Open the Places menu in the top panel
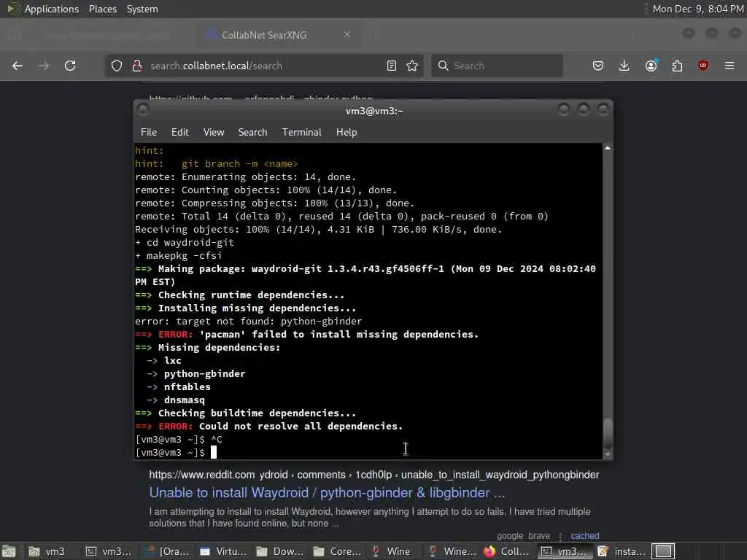This screenshot has height=560, width=747. pyautogui.click(x=102, y=9)
